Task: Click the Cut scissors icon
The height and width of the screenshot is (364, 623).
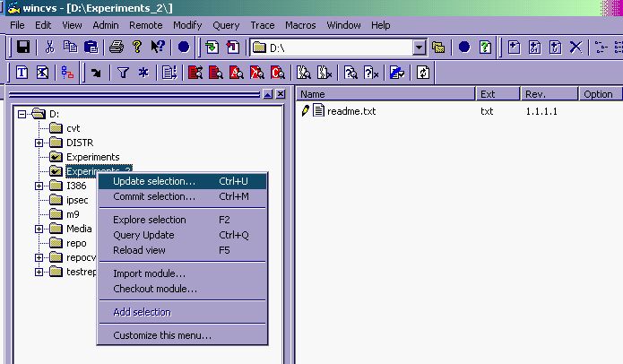Action: coord(50,47)
